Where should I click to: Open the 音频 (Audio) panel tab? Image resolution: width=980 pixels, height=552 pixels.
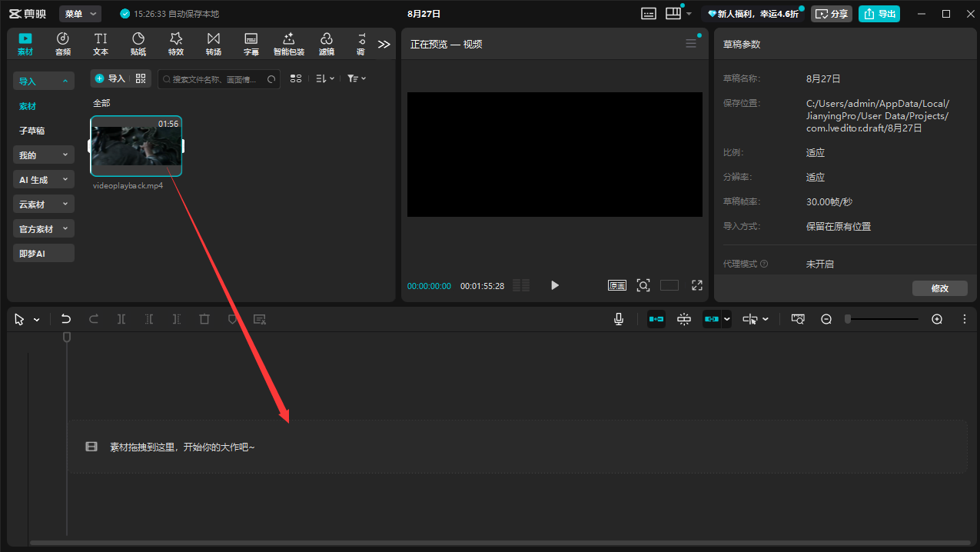(63, 44)
